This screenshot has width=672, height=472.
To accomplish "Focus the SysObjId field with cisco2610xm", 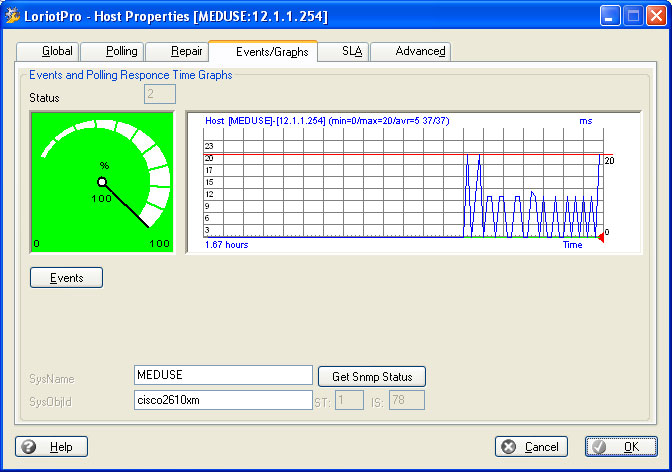I will [x=223, y=400].
